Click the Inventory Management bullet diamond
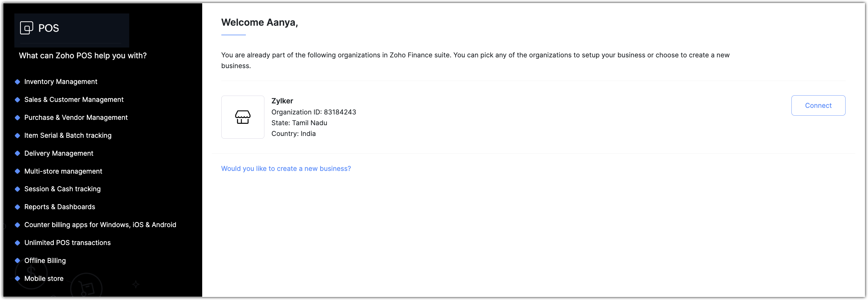 point(18,82)
